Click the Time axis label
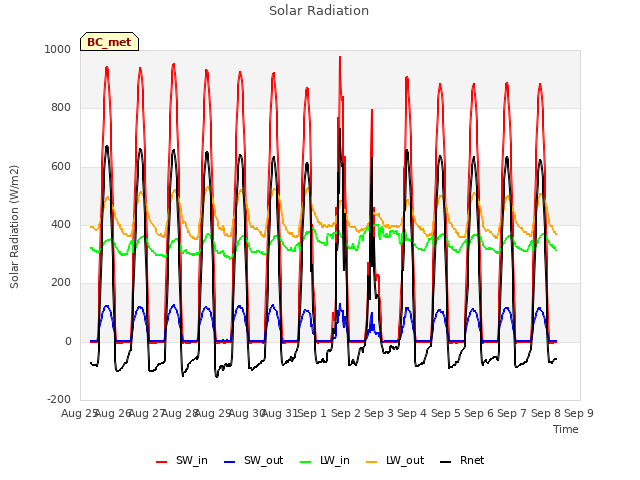This screenshot has height=480, width=640. point(566,429)
